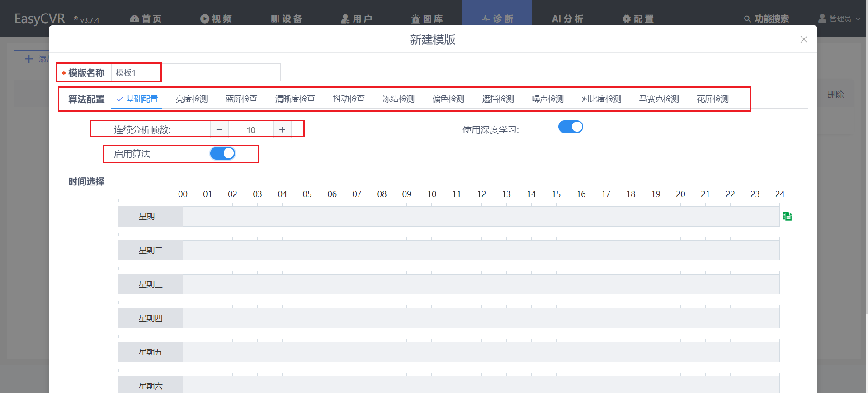Switch to the 亮度检测 tab

192,99
